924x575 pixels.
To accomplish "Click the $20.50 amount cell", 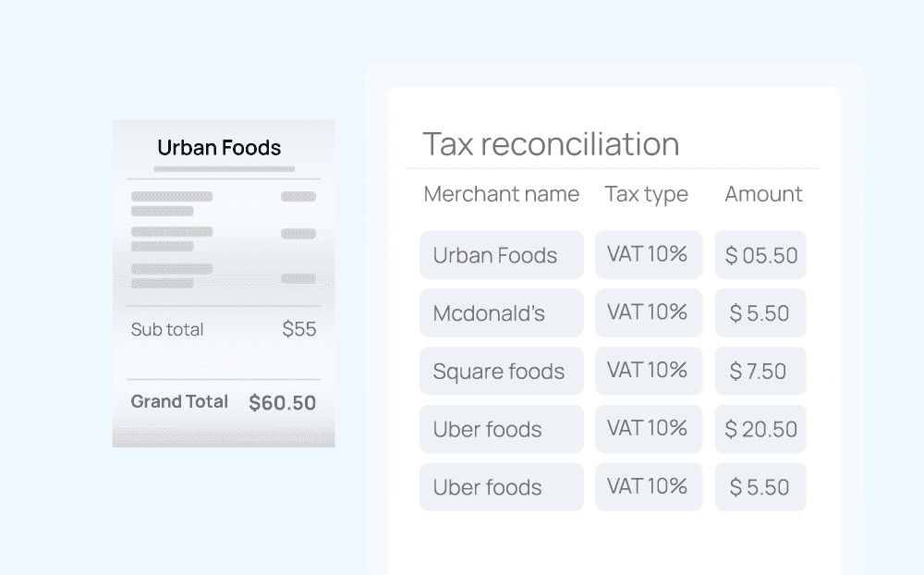I will [x=760, y=429].
